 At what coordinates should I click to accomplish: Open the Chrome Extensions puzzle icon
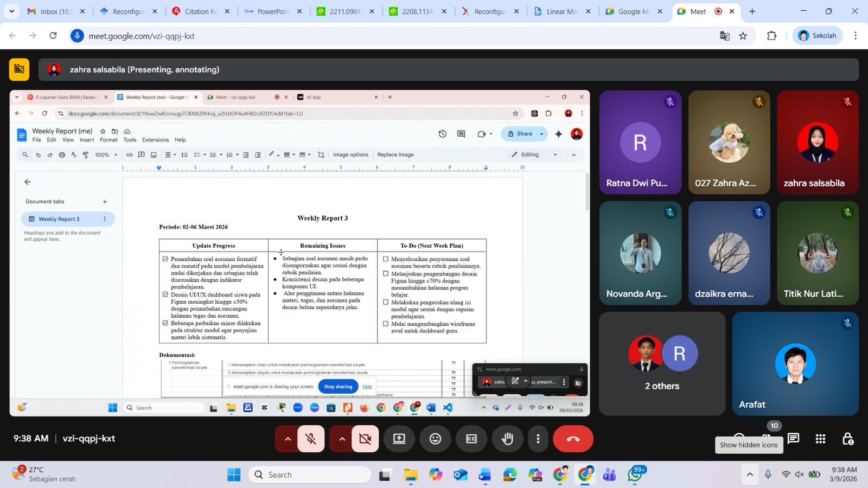(771, 36)
